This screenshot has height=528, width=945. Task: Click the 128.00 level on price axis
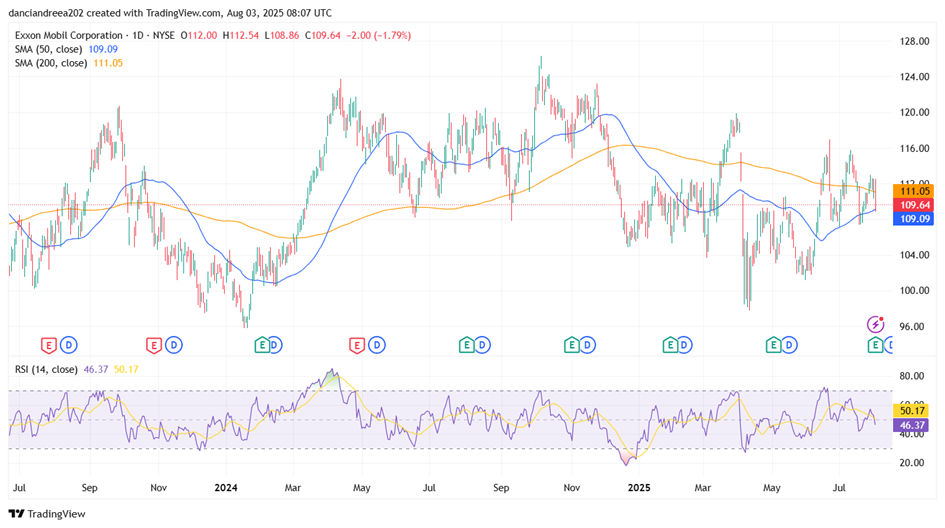tap(914, 41)
